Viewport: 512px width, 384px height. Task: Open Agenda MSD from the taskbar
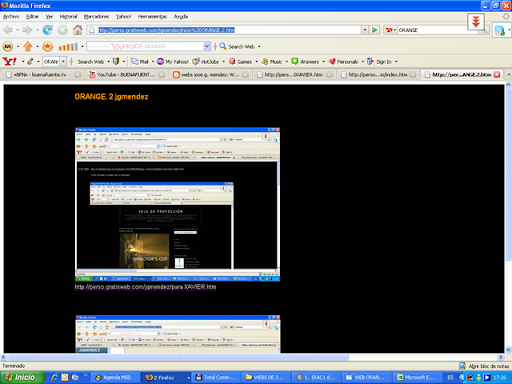[115, 377]
